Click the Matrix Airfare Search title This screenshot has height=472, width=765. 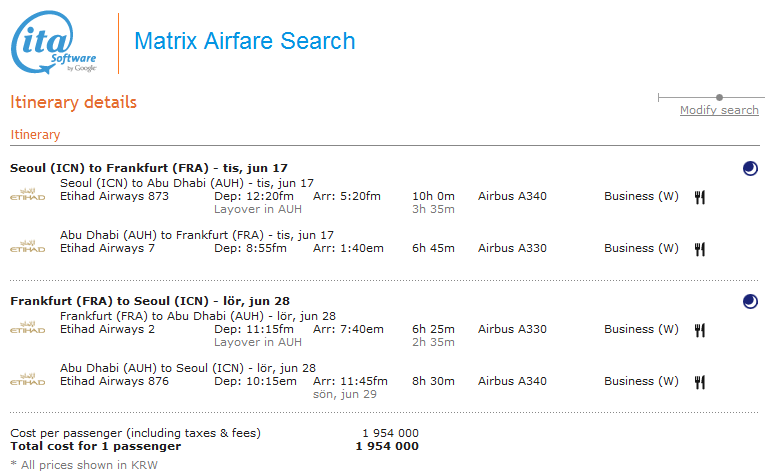tap(244, 42)
